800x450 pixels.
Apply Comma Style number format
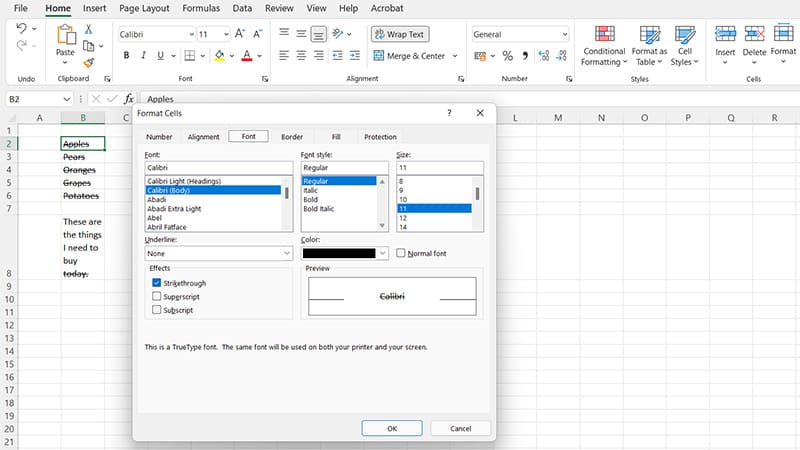tap(525, 56)
